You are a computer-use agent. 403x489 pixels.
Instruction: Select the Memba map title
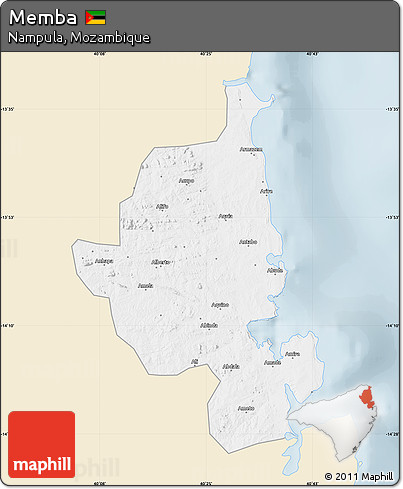coord(43,17)
